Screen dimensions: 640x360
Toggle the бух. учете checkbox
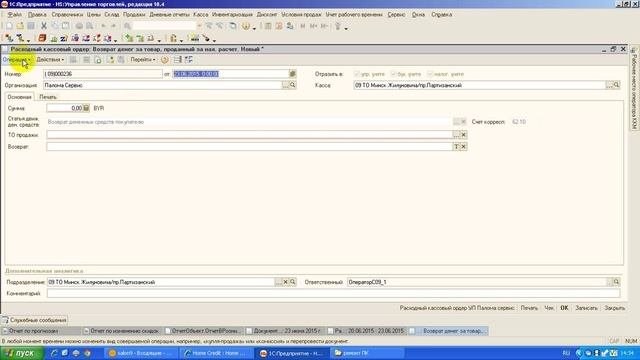[393, 74]
